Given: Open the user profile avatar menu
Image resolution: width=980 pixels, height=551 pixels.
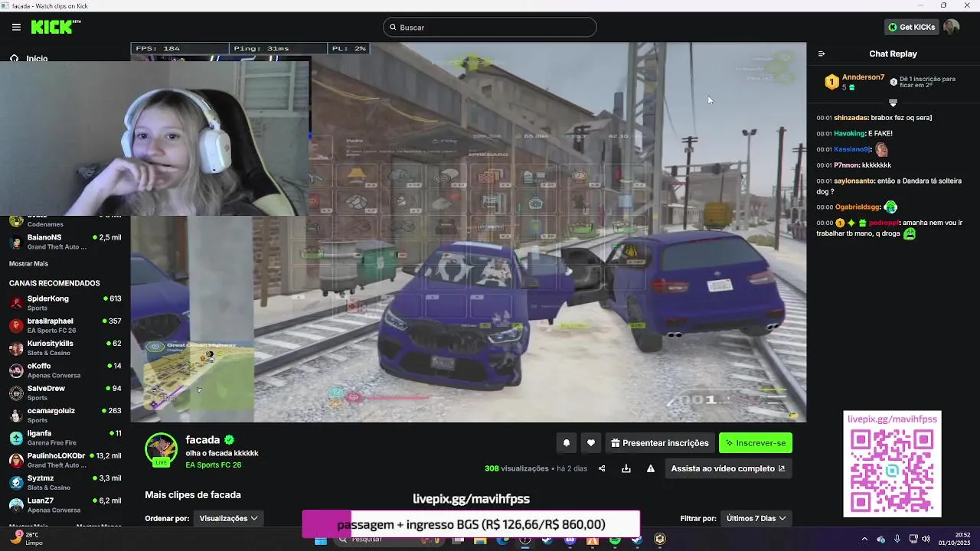Looking at the screenshot, I should click(x=951, y=27).
